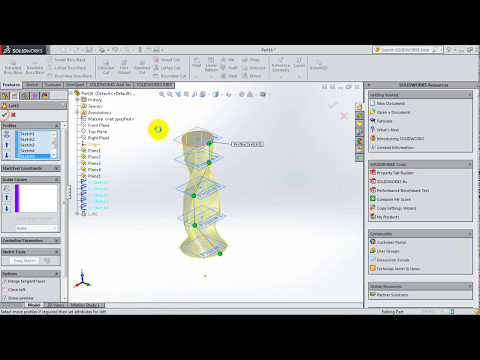Toggle Merge tangent faces checkbox
The height and width of the screenshot is (360, 480).
[x=5, y=281]
